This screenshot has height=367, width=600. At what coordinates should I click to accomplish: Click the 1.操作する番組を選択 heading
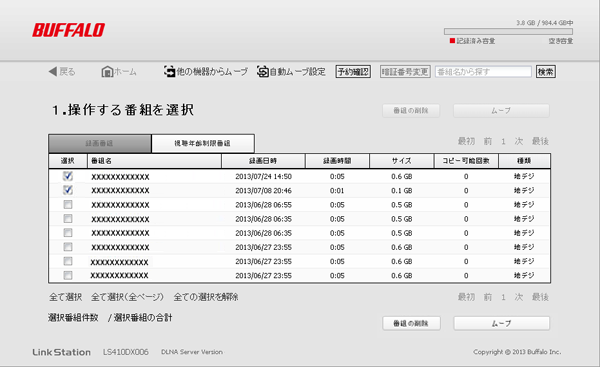[123, 110]
